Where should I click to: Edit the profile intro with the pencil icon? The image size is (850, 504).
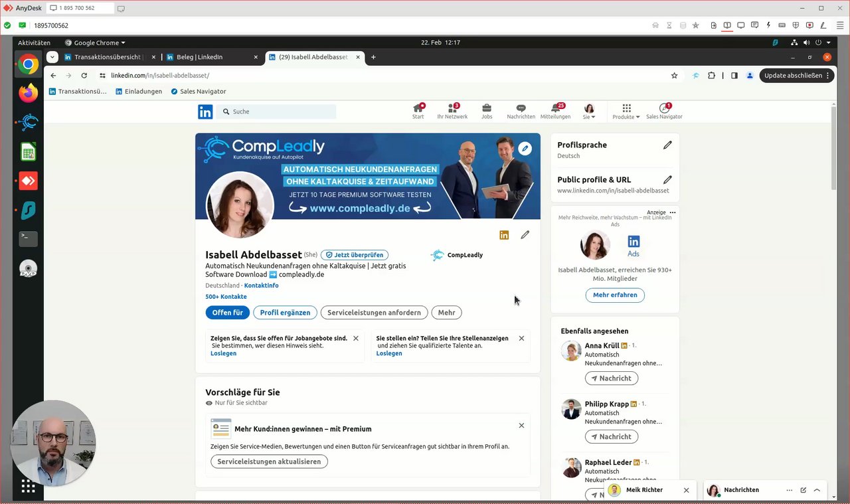[x=525, y=234]
